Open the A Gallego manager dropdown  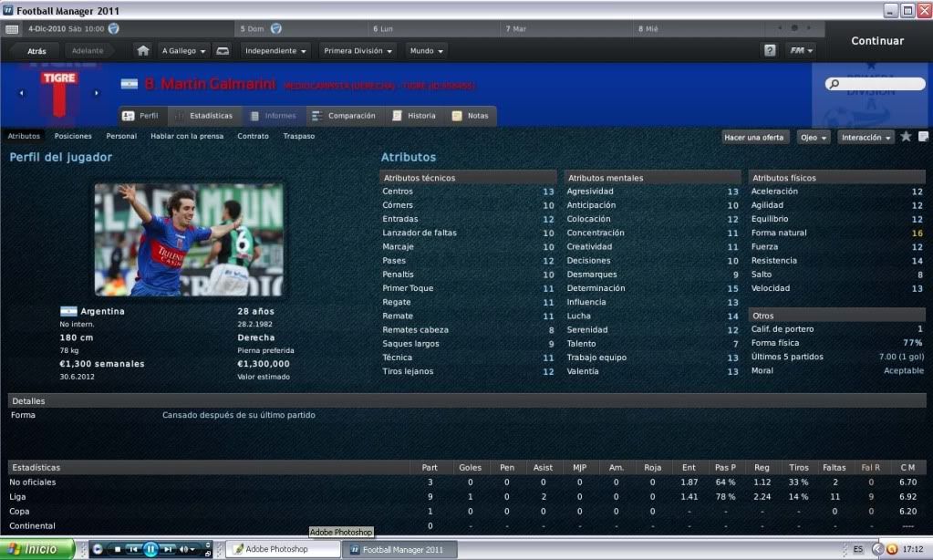[184, 51]
